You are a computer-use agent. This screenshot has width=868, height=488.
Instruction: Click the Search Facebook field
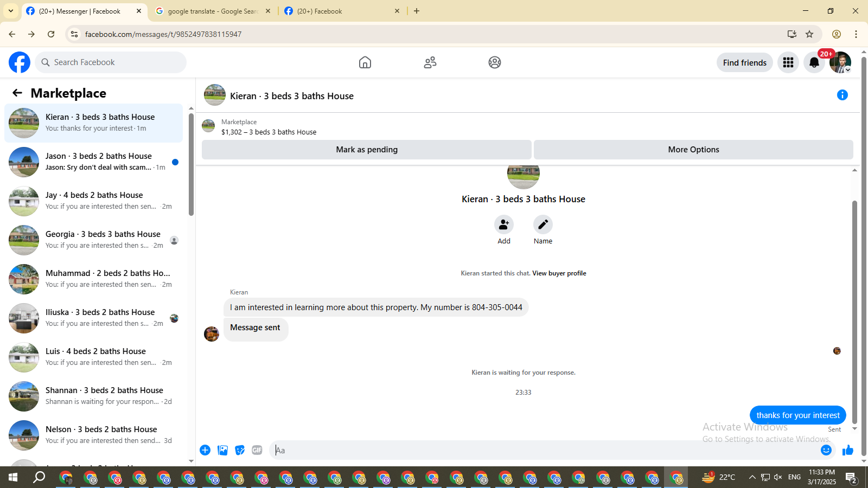[x=111, y=62]
